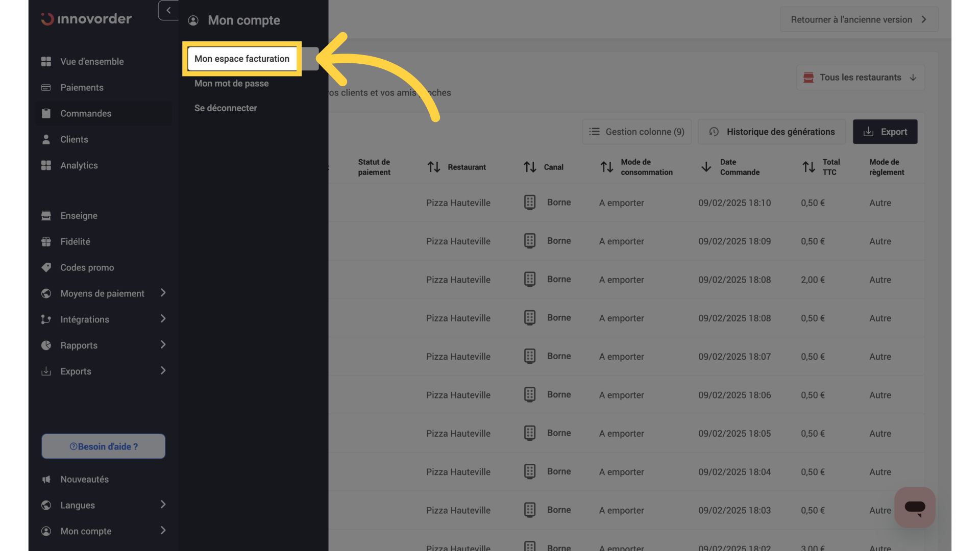
Task: Toggle Date Commande sort arrow
Action: click(706, 167)
